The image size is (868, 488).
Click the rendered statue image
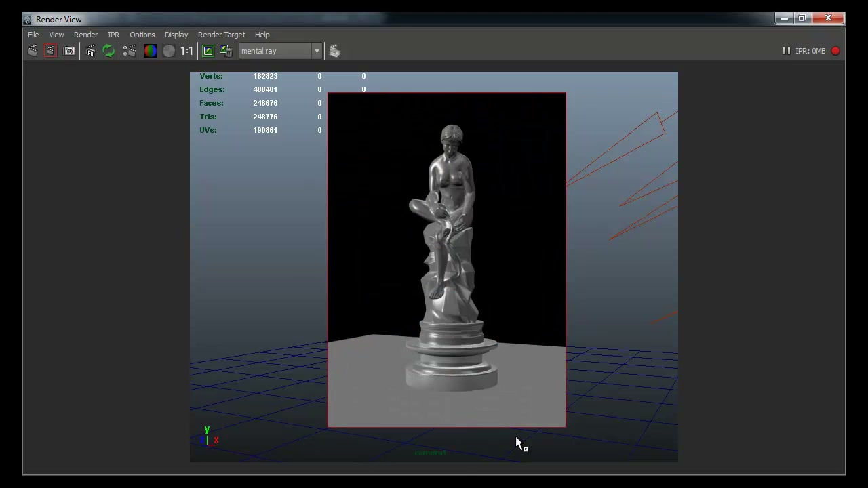[x=447, y=260]
